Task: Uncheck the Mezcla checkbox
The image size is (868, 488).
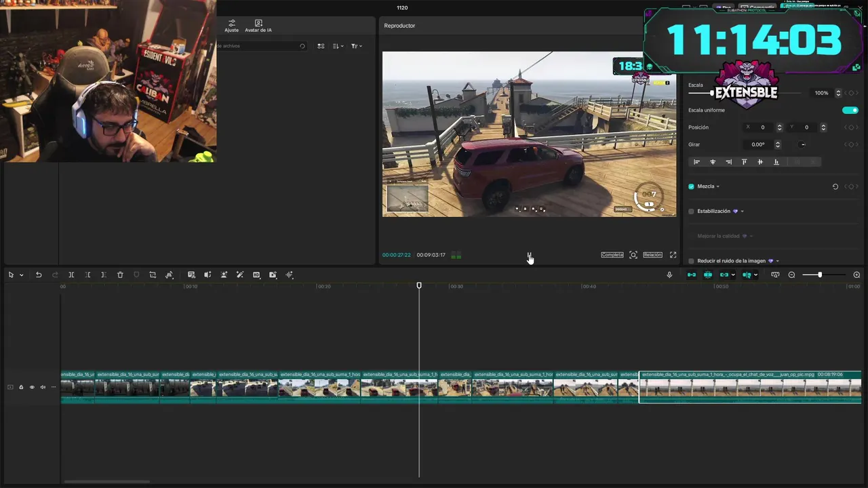Action: [691, 186]
